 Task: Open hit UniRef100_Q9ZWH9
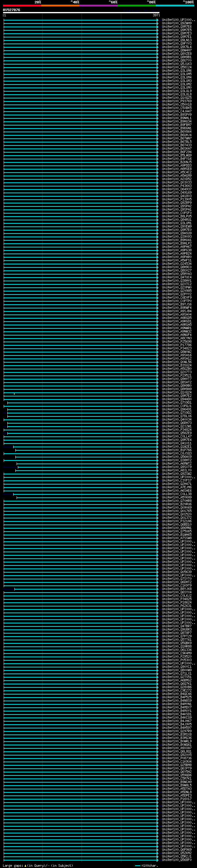point(176,23)
